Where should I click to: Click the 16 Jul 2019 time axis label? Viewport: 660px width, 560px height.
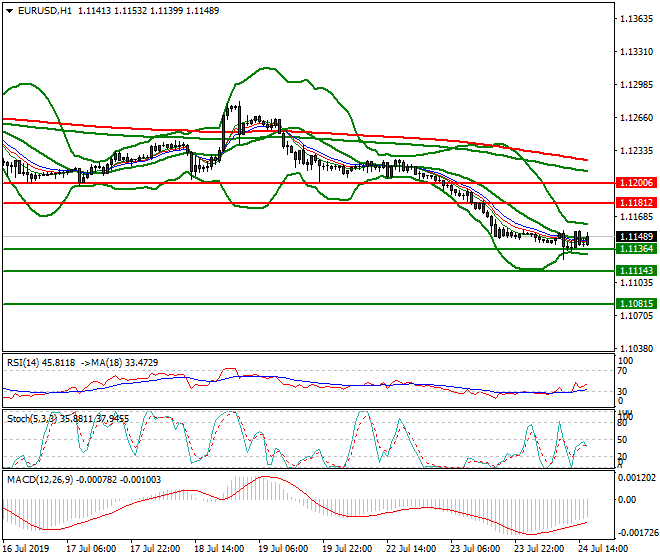coord(26,549)
